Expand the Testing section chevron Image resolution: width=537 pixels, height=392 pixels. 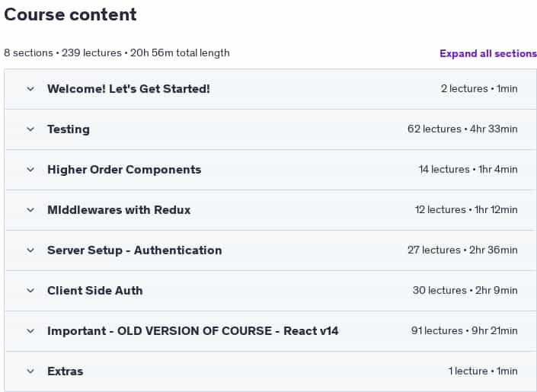(30, 129)
